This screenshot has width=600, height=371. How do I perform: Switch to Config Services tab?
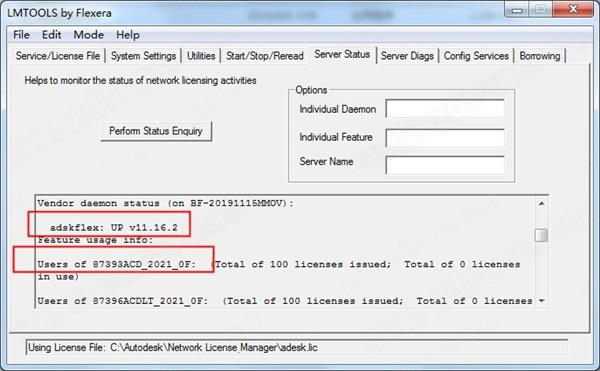click(476, 56)
